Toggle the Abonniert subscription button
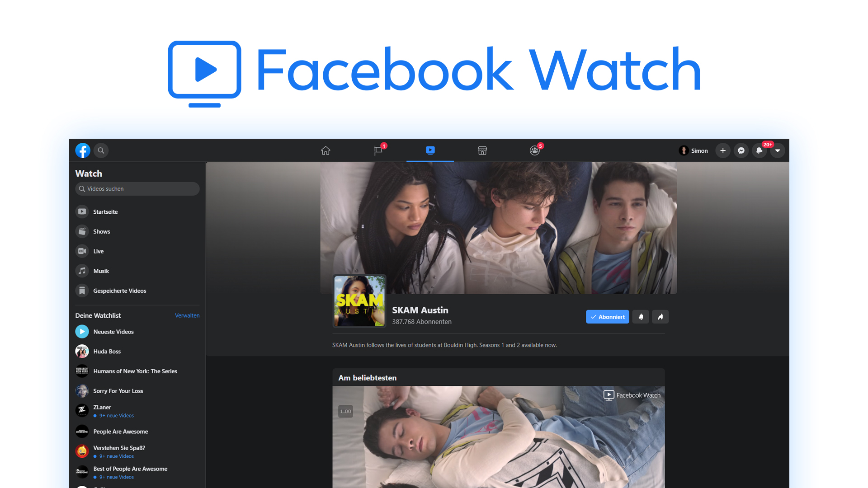The image size is (868, 488). 608,316
